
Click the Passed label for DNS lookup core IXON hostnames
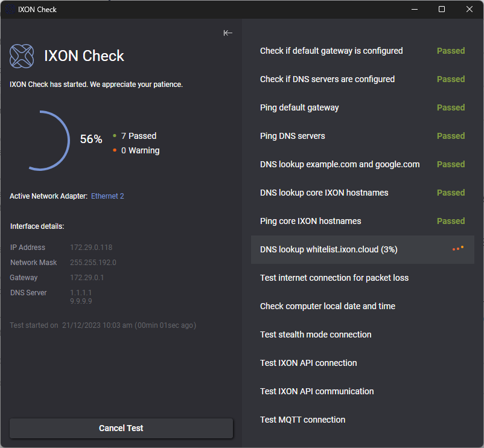(x=450, y=193)
